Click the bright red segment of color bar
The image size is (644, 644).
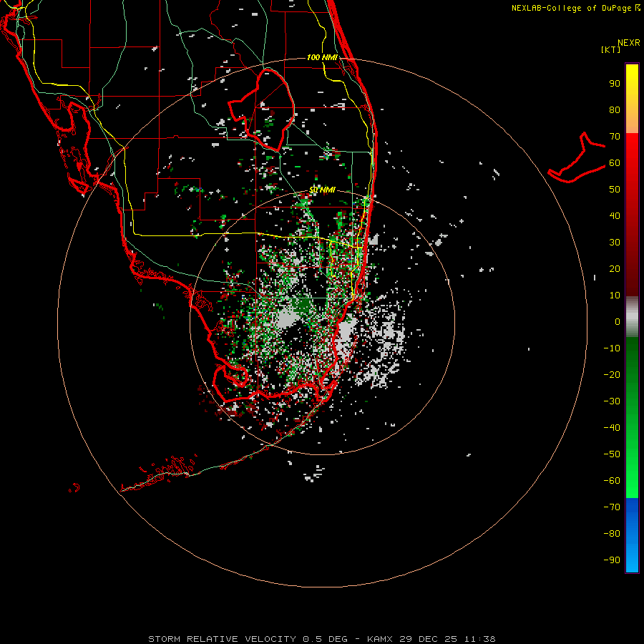coord(632,215)
